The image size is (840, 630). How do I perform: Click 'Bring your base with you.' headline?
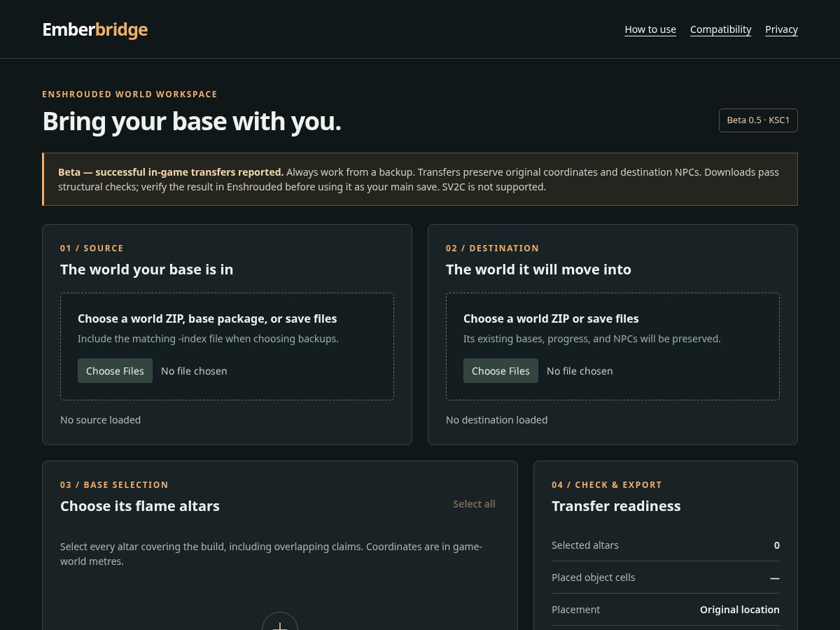[192, 121]
